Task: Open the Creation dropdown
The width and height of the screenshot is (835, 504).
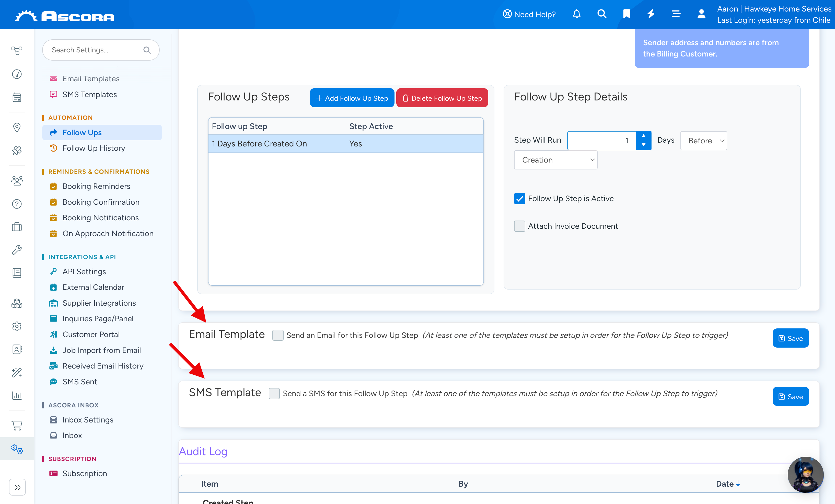Action: (555, 160)
